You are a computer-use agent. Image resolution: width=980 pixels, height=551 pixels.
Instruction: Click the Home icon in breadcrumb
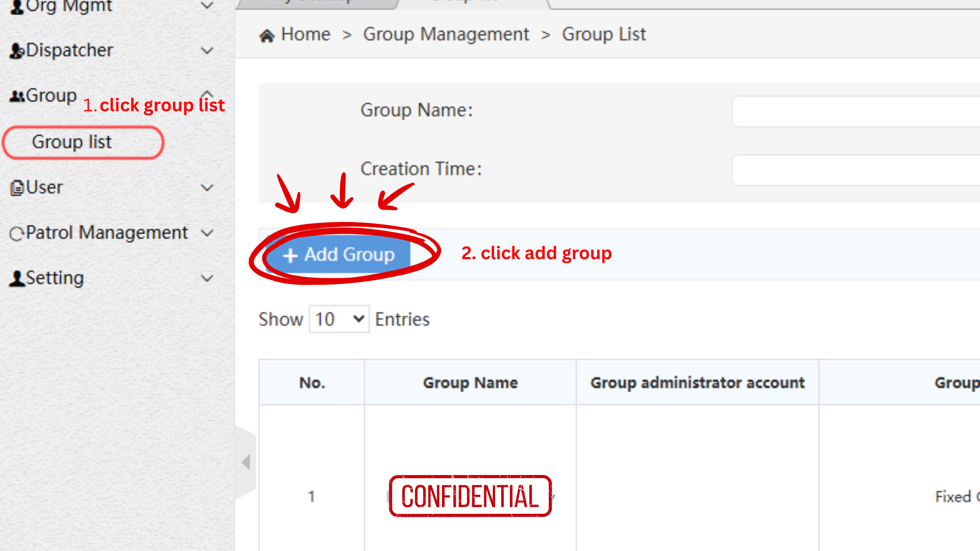[x=267, y=36]
